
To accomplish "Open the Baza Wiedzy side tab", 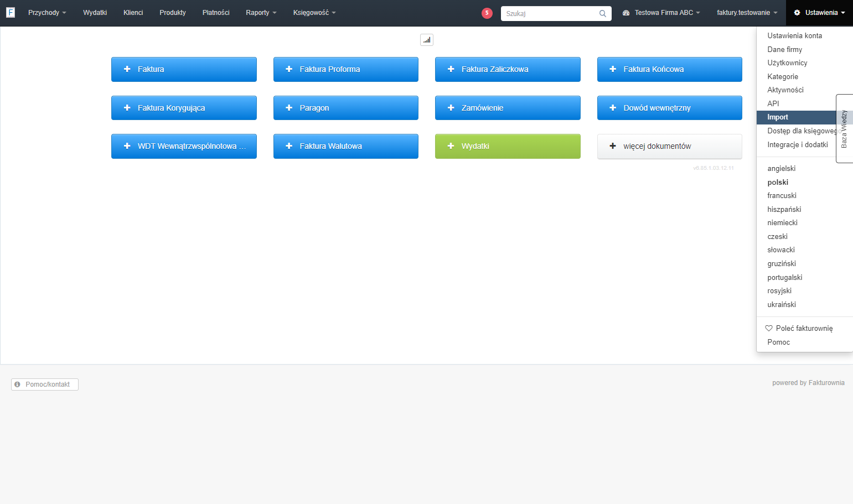I will pos(844,128).
